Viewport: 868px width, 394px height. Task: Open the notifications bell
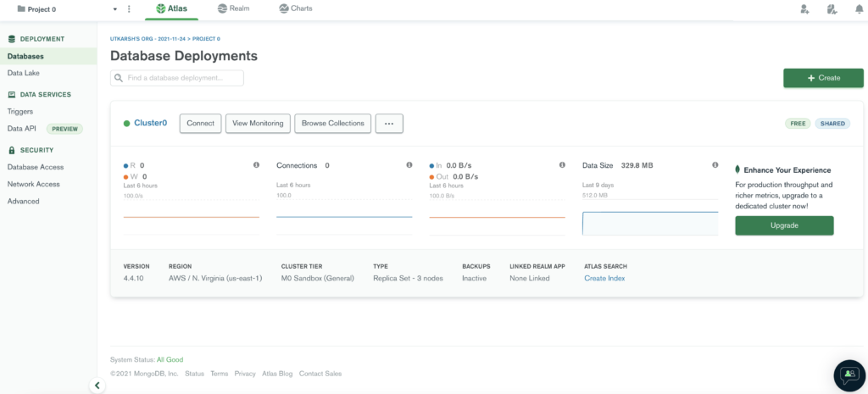(x=859, y=9)
